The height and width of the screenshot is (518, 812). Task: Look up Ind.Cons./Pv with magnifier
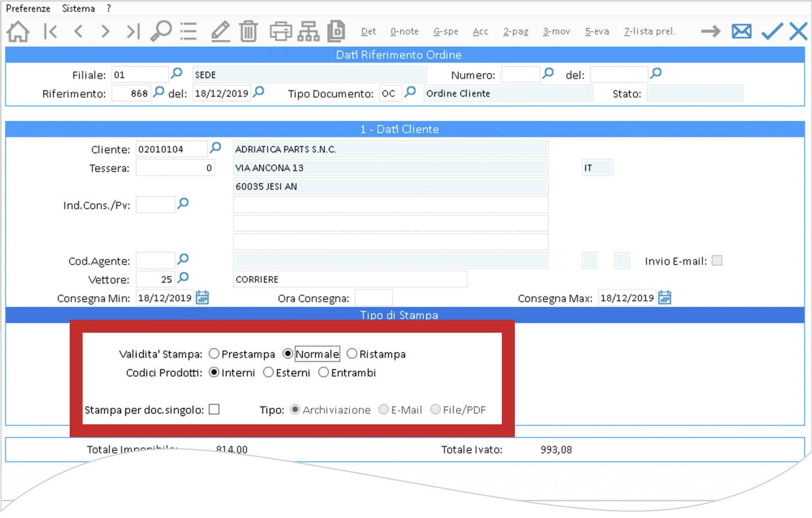click(x=183, y=204)
